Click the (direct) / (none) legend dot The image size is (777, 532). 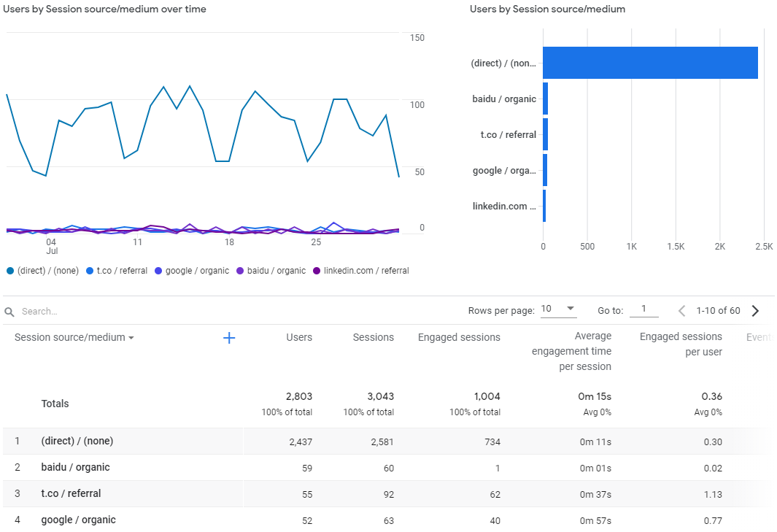tap(10, 271)
